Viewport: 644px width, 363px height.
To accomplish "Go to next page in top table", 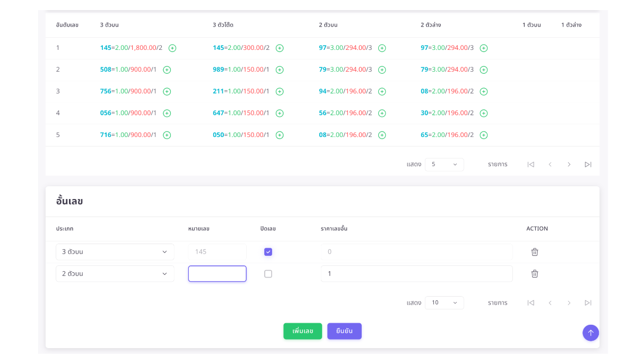I will pos(569,165).
